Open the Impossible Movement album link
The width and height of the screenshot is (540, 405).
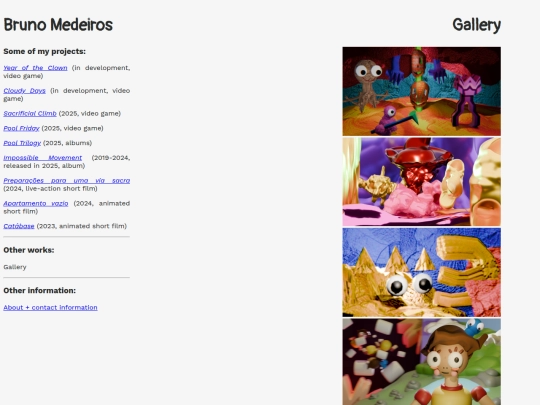43,158
